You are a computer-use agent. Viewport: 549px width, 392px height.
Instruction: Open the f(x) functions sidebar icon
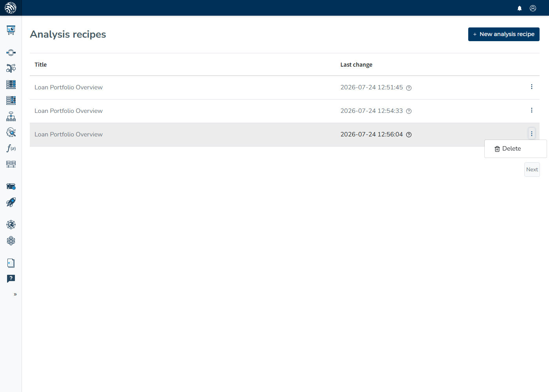coord(11,148)
